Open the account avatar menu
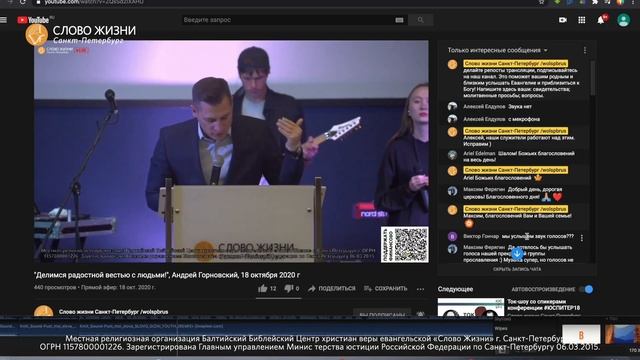The image size is (640, 360). (x=623, y=20)
